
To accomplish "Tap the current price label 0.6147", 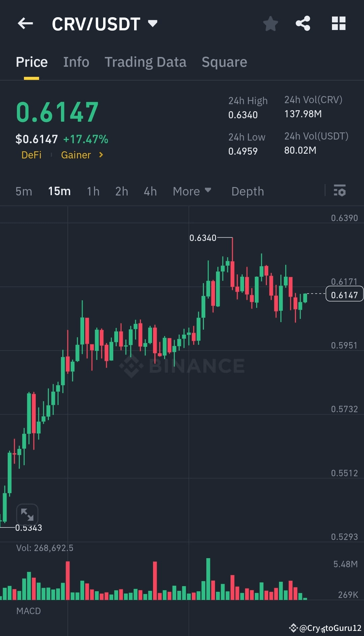I will click(344, 294).
